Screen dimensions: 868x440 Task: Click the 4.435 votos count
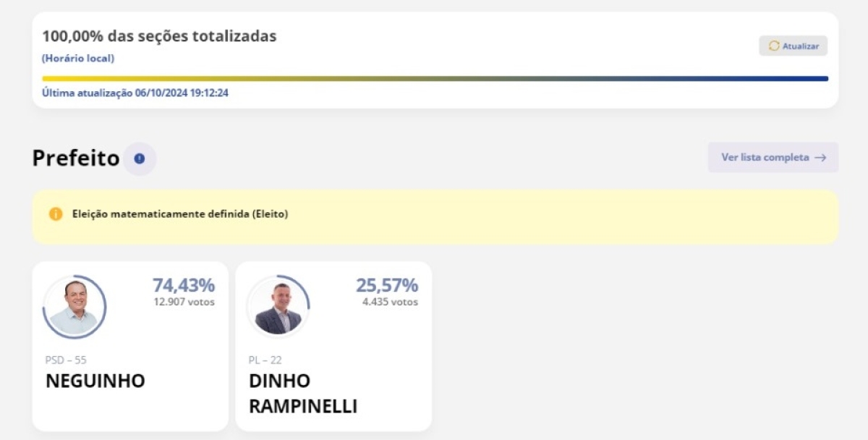coord(390,302)
